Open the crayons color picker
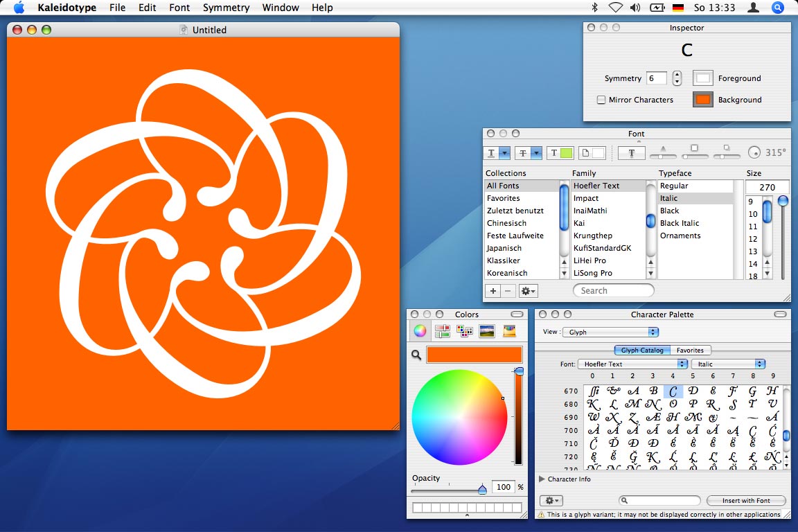Viewport: 798px width, 532px height. [x=509, y=331]
